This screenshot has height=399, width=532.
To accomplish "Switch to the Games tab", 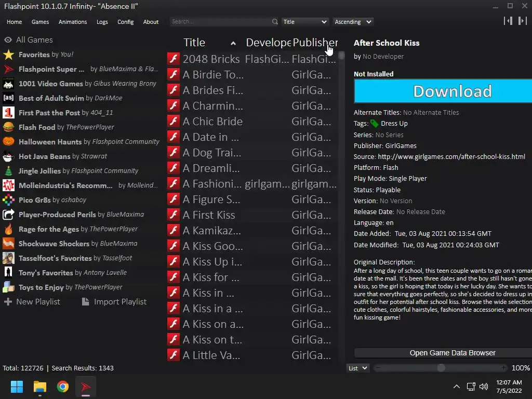I will [40, 22].
